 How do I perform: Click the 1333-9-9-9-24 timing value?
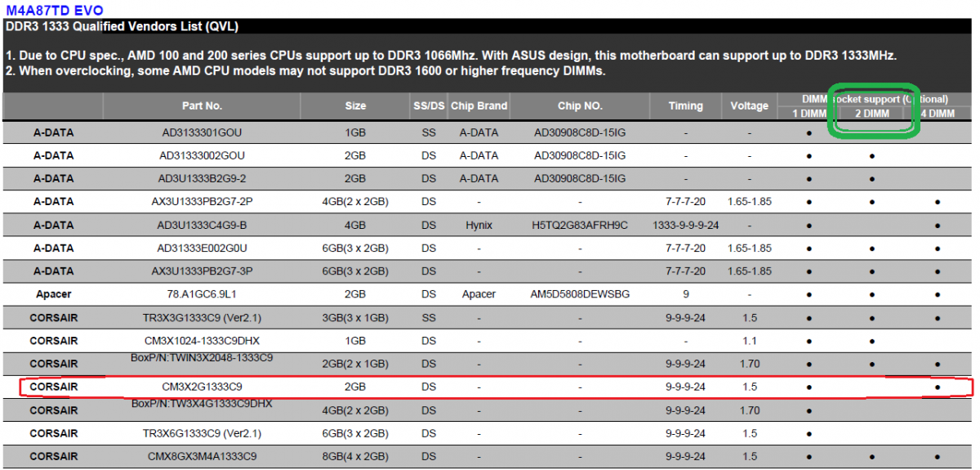pos(686,225)
